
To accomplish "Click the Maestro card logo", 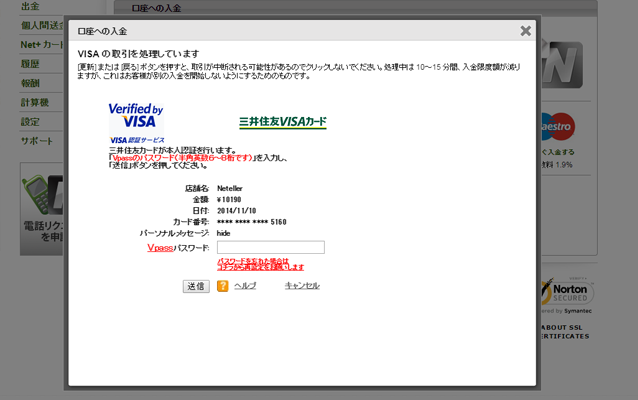I will tap(558, 127).
